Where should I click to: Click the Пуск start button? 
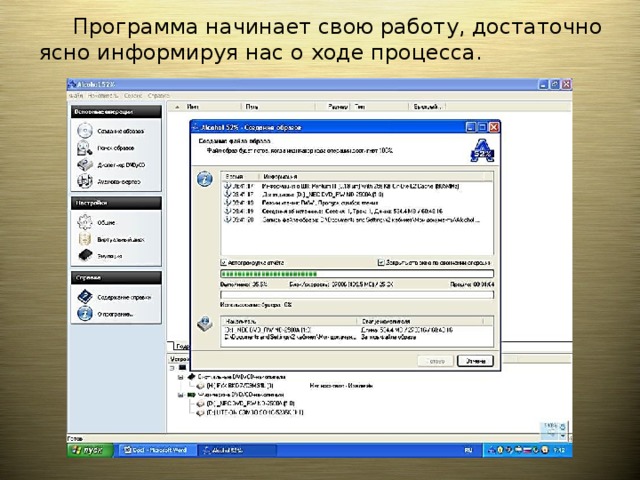point(90,450)
